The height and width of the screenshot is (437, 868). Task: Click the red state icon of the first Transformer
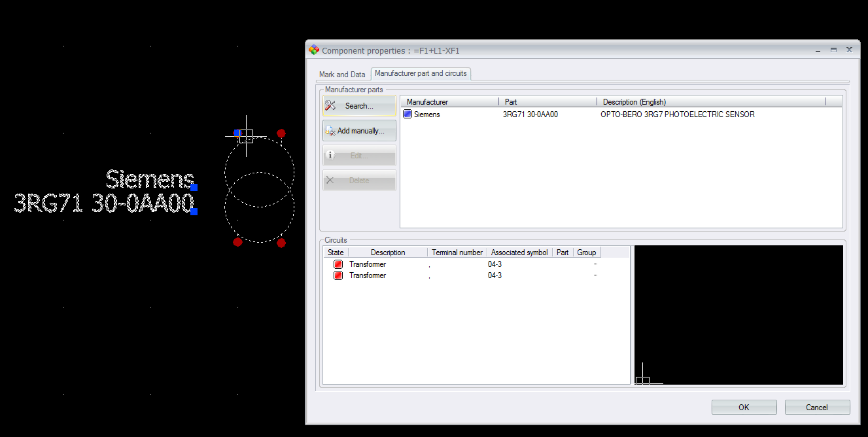pos(338,264)
